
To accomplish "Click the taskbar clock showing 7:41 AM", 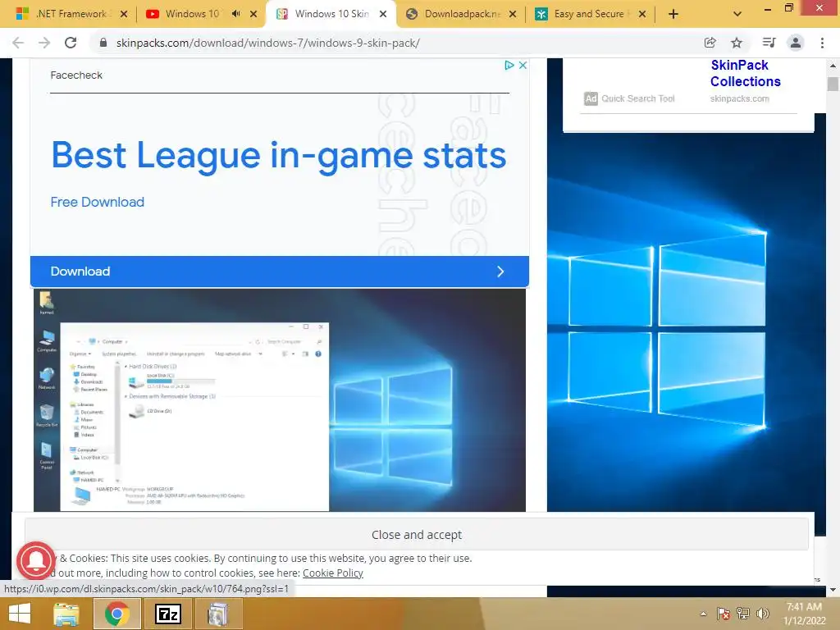I will coord(804,614).
